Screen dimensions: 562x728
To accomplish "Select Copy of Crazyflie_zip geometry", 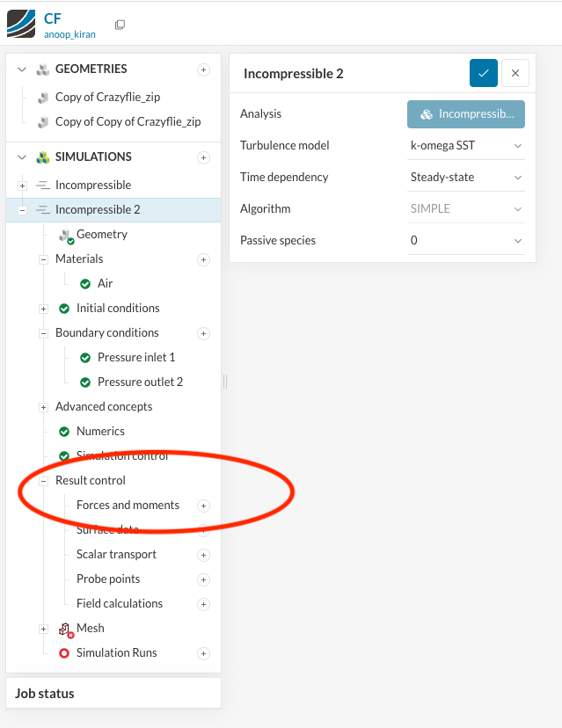I will [x=107, y=98].
